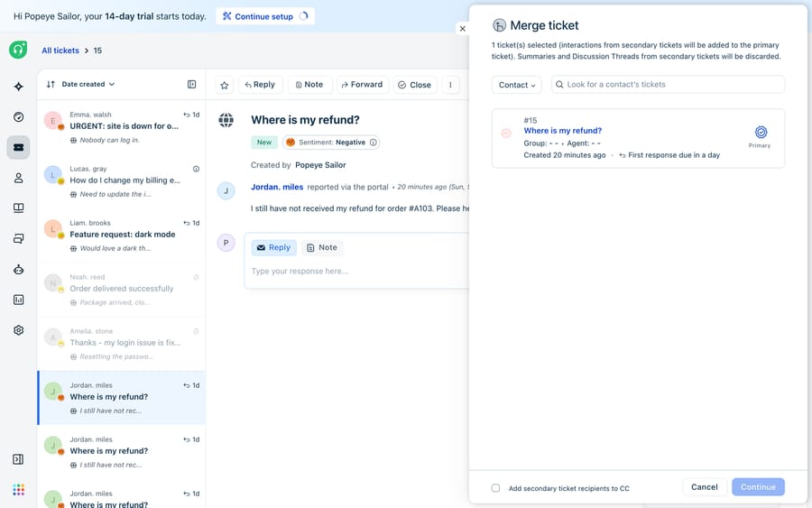Open the Contact dropdown in Merge panel
Image resolution: width=812 pixels, height=508 pixels.
517,85
